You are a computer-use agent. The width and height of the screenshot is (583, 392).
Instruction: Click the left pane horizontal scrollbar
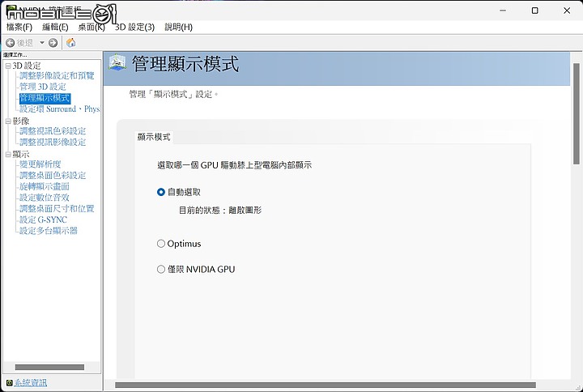tap(49, 367)
